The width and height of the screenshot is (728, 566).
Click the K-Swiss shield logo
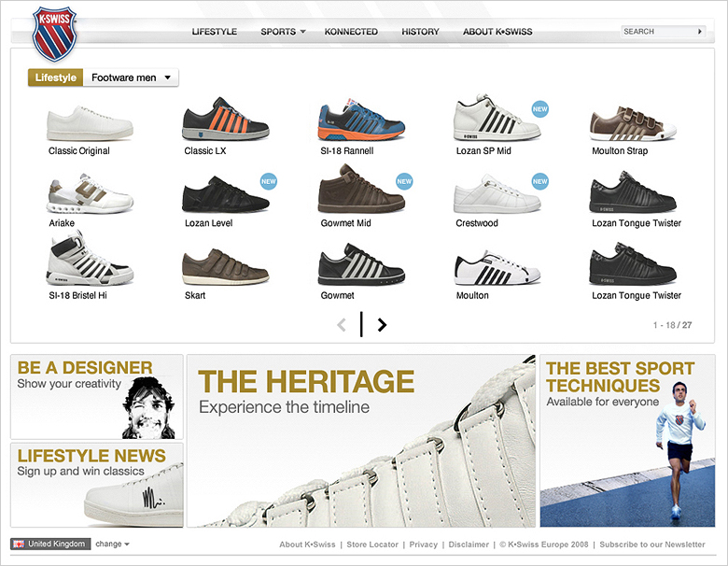[x=54, y=34]
